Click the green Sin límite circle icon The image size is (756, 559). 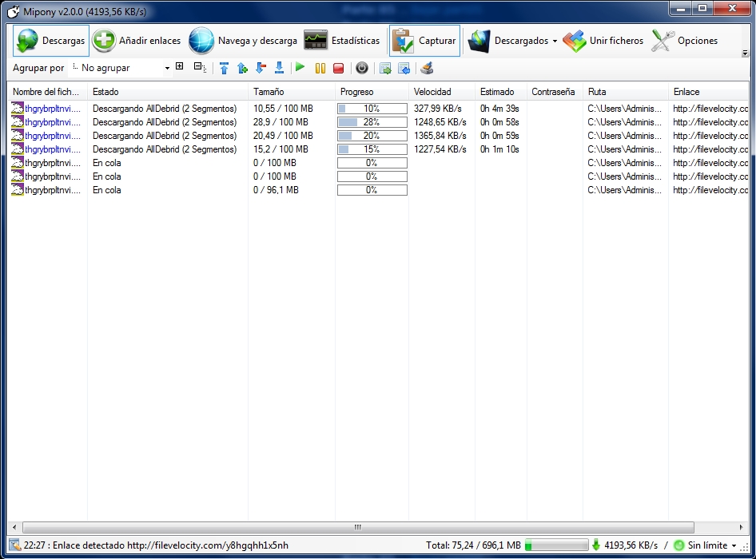coord(678,545)
